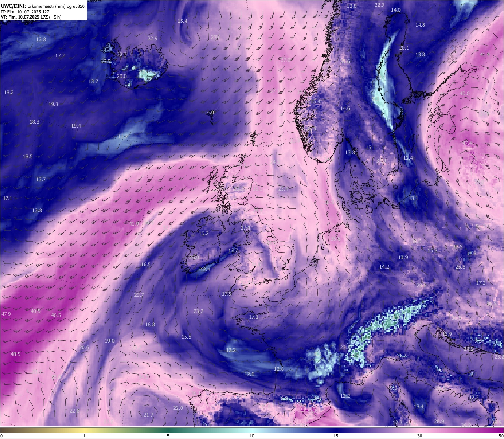Select the 13.1 value over the Baltic

[x=413, y=198]
